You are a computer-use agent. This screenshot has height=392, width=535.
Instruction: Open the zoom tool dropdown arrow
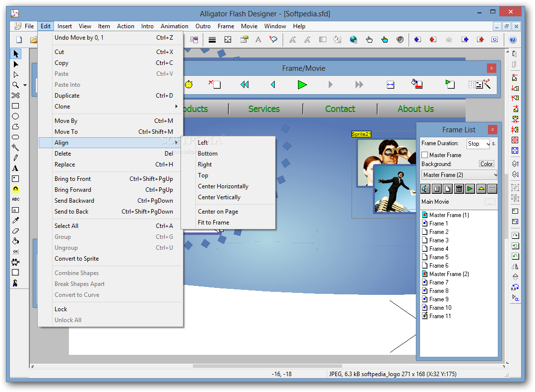click(25, 85)
